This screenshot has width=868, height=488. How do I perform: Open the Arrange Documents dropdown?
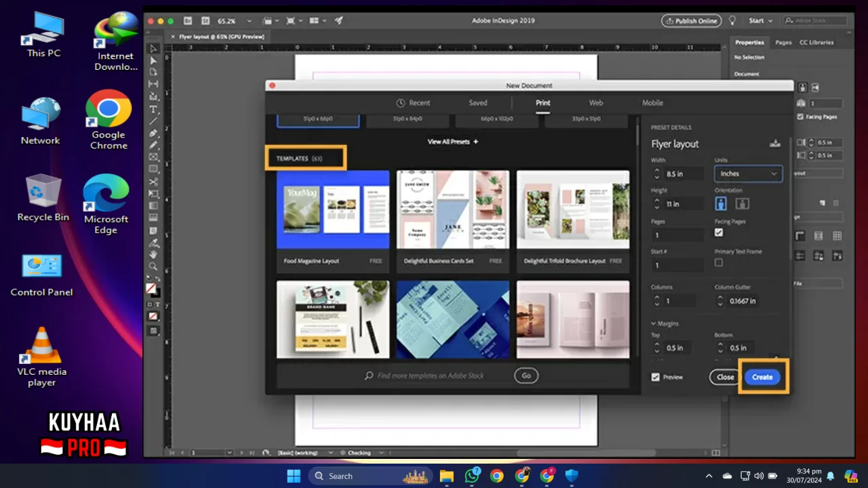tap(317, 21)
